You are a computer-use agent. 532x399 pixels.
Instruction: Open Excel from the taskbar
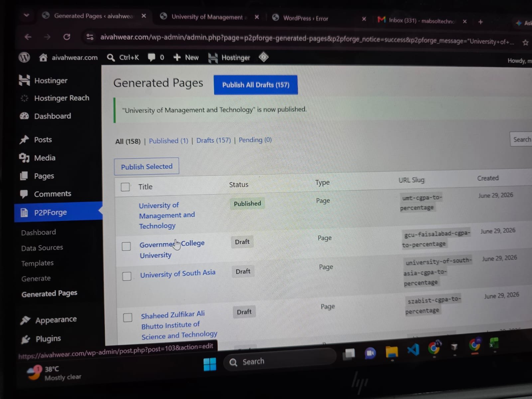pyautogui.click(x=494, y=343)
